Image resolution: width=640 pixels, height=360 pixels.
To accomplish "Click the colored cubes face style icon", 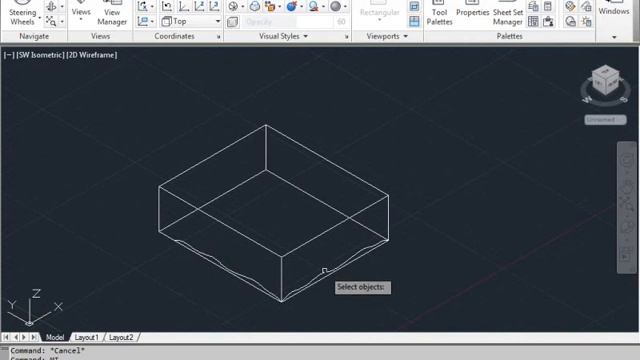I will click(x=270, y=6).
